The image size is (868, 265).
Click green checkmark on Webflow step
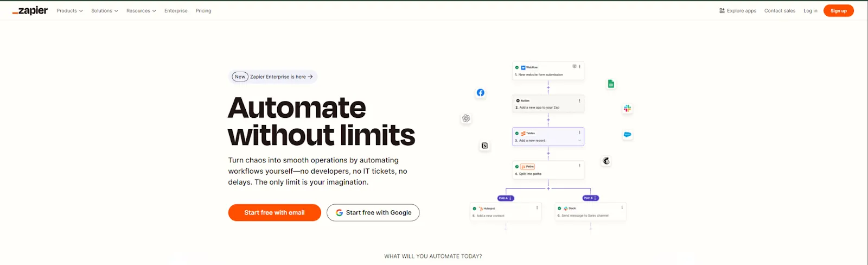point(517,67)
